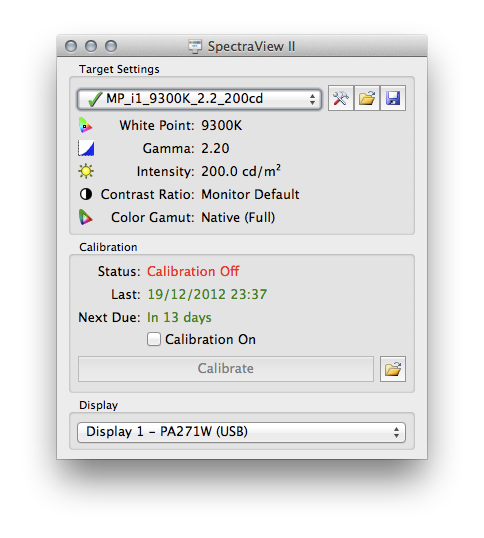Enable the Calibration On checkbox
This screenshot has height=538, width=484.
(x=154, y=339)
